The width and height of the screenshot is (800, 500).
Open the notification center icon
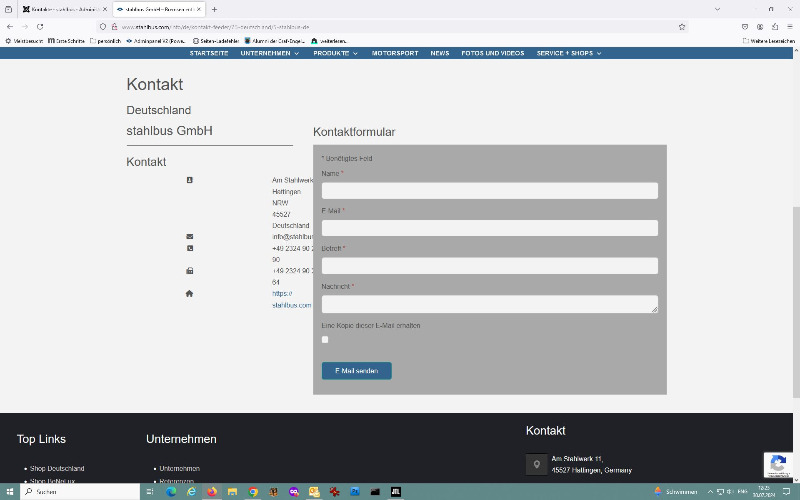pyautogui.click(x=787, y=491)
